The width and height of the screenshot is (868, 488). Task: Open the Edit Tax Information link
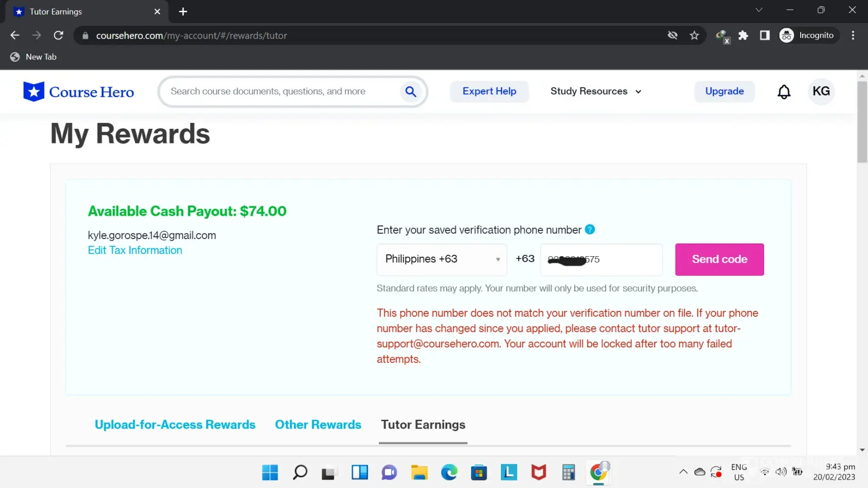(x=135, y=250)
